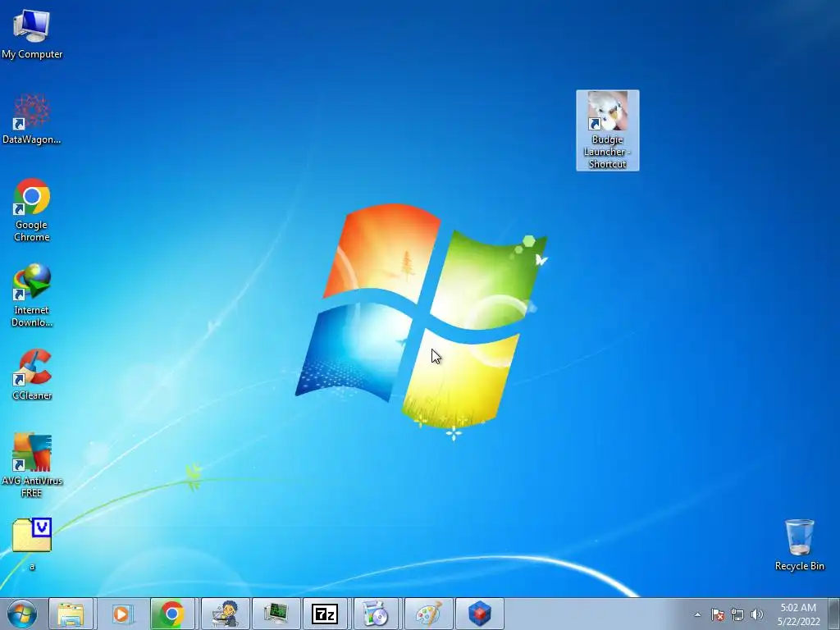Open the disc software box taskbar app
The width and height of the screenshot is (840, 630).
click(x=376, y=614)
